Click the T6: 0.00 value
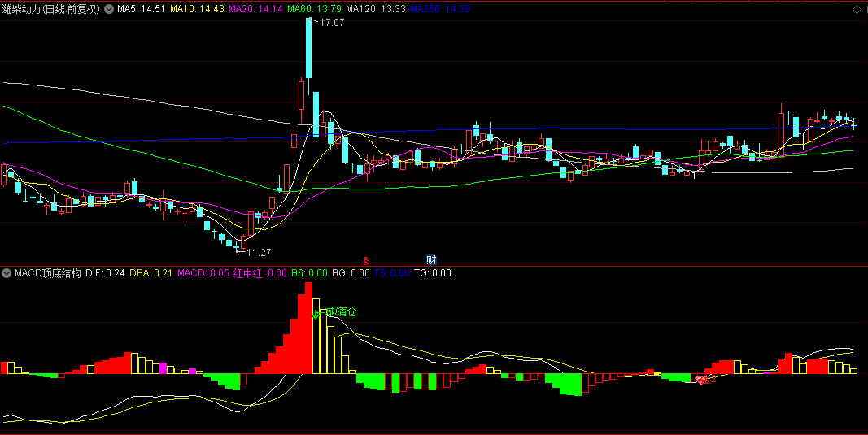868x435 pixels. tap(392, 273)
